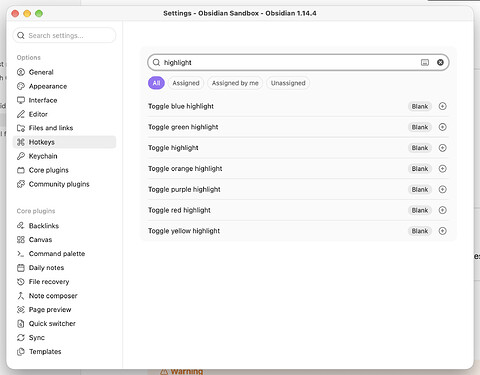Clear the highlight search text
The height and width of the screenshot is (375, 480).
[x=440, y=62]
